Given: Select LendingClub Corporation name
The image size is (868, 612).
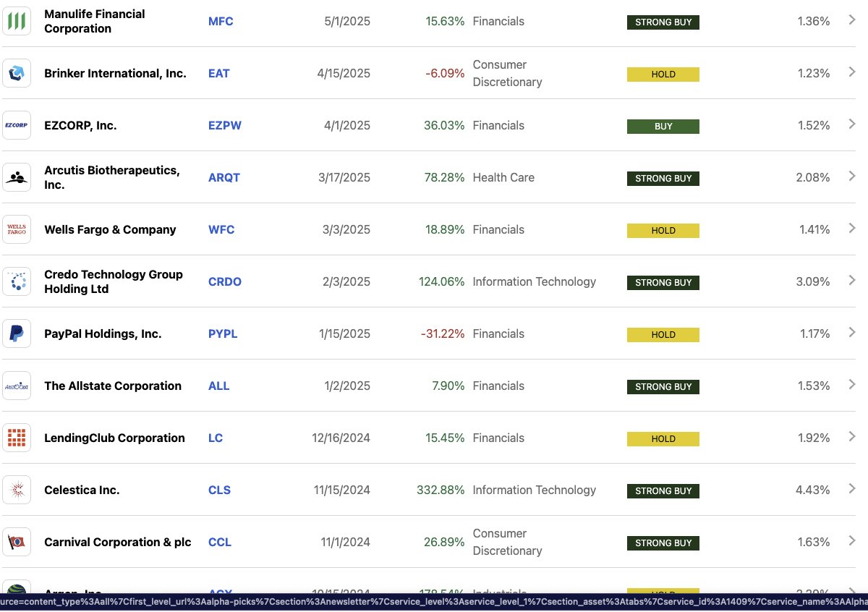Looking at the screenshot, I should click(114, 438).
